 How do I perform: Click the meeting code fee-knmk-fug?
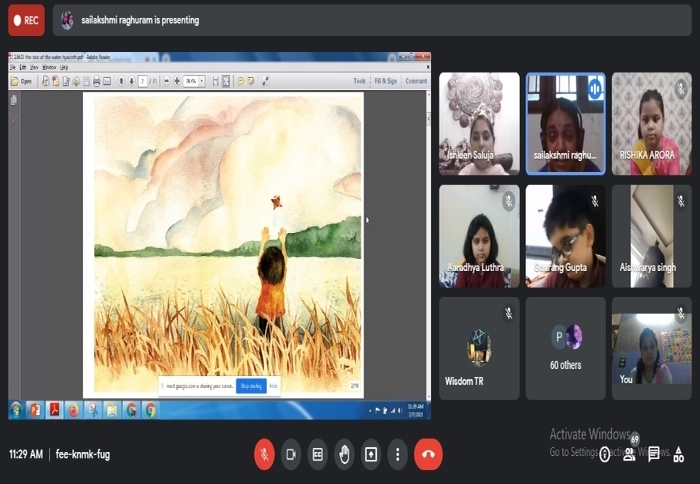(x=83, y=455)
